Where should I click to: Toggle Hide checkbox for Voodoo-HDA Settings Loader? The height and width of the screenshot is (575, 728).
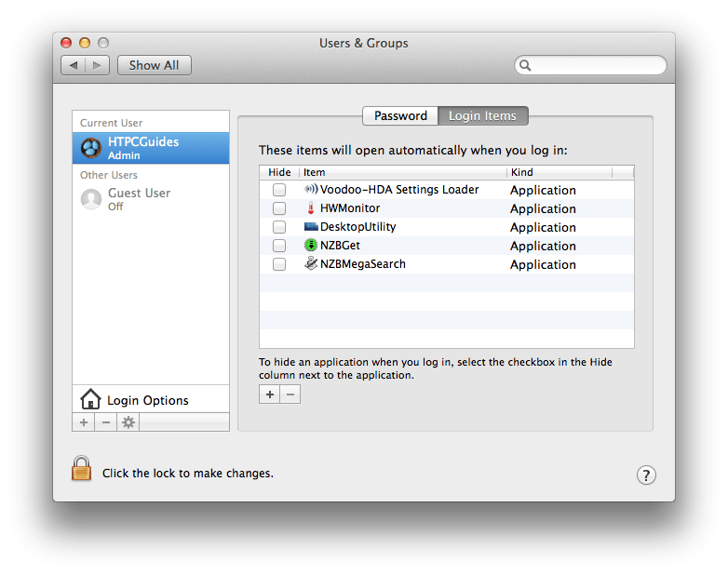point(279,190)
